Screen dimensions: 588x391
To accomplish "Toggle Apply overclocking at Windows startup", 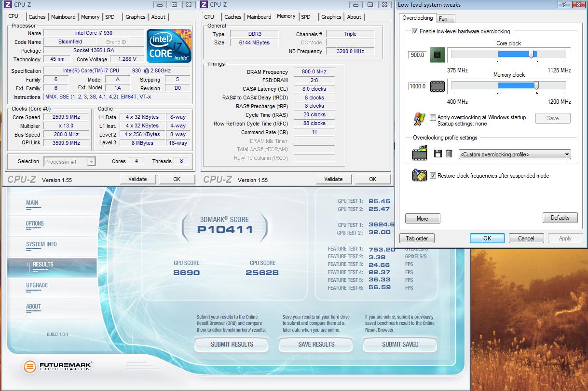I will point(433,117).
